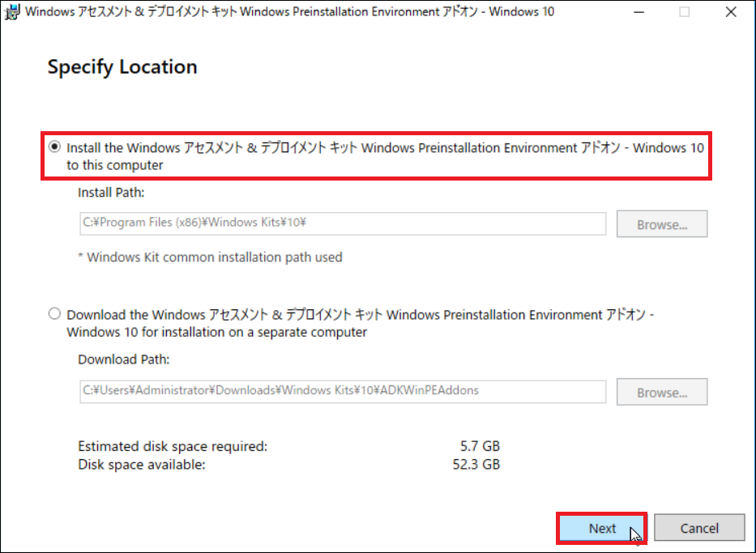Click the 'Disk space available:' label
Screen dimensions: 756x553
[142, 465]
